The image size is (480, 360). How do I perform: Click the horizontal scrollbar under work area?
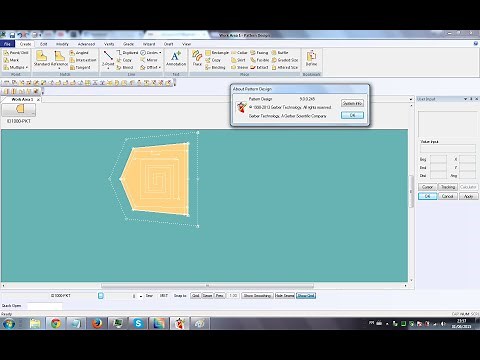[207, 286]
